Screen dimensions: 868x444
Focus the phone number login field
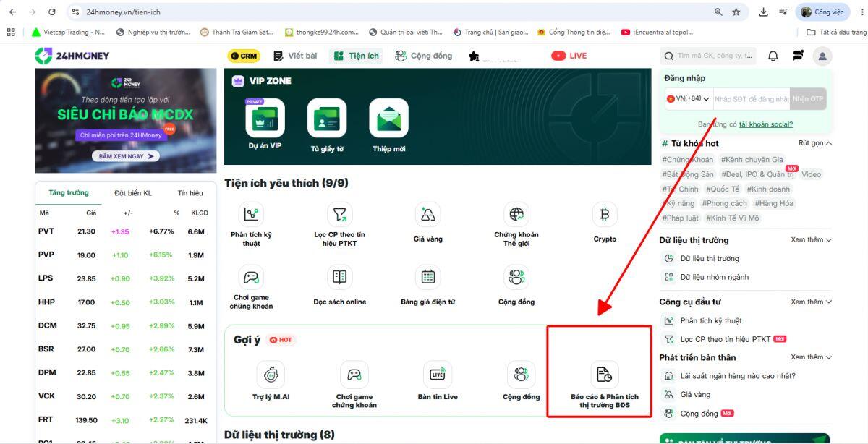pyautogui.click(x=751, y=98)
